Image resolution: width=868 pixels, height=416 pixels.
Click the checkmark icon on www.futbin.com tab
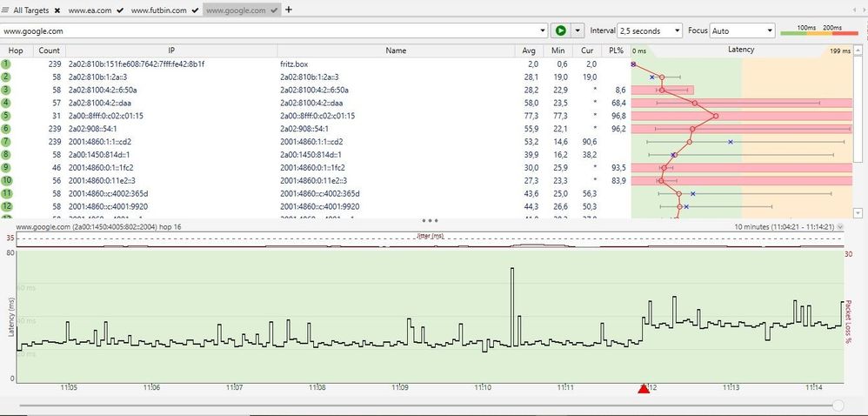click(195, 10)
